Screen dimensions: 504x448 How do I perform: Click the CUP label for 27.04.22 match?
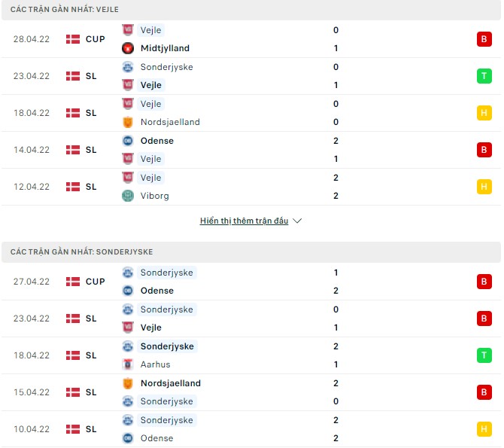(x=95, y=282)
